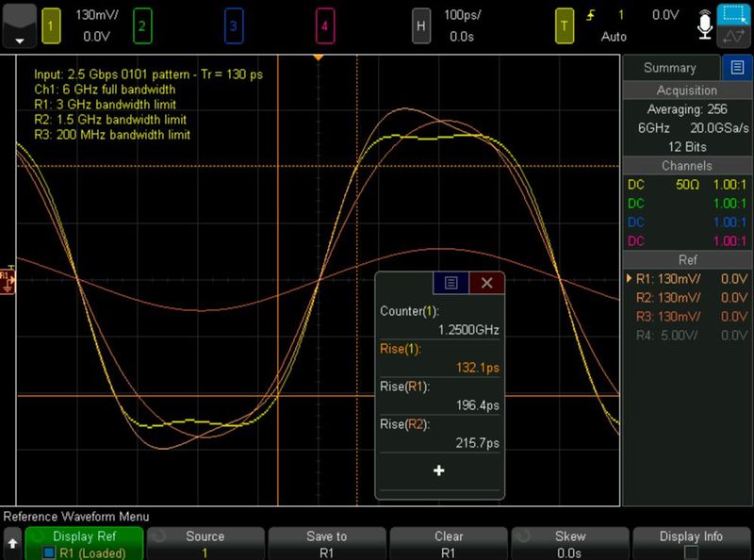Select the zoom box rectangle tool icon
This screenshot has width=754, height=560.
tap(734, 14)
